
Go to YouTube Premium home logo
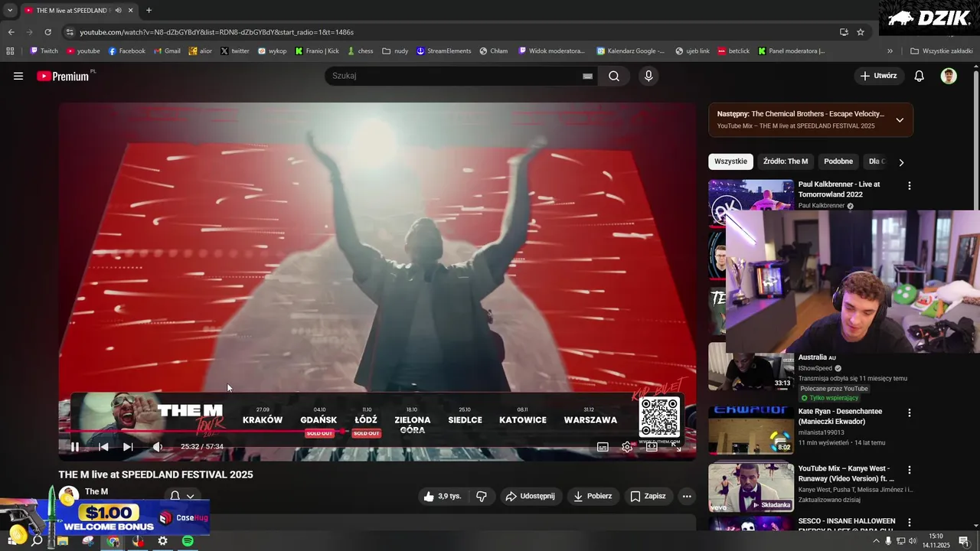click(x=64, y=76)
